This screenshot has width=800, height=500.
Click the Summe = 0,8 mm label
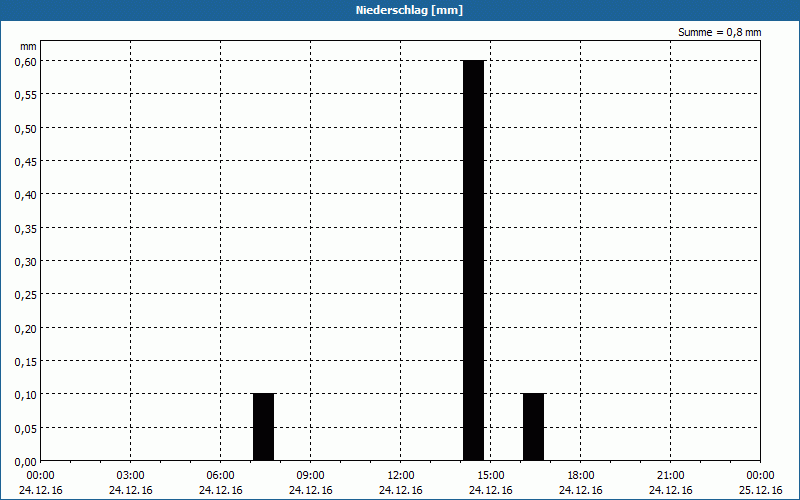719,32
